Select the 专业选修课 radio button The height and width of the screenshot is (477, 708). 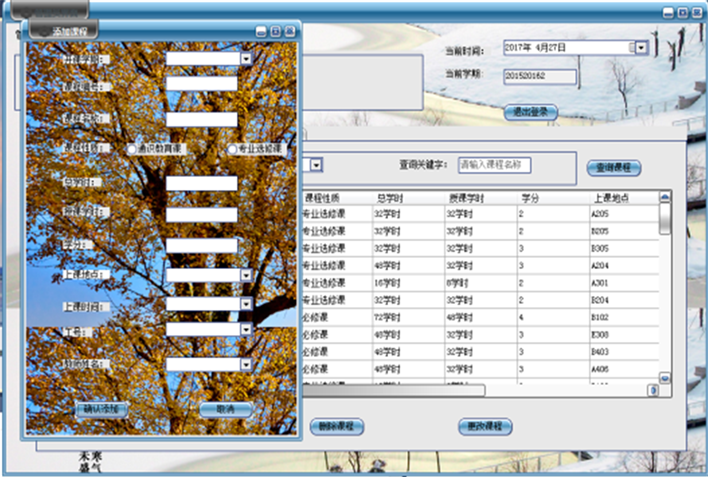pos(232,149)
